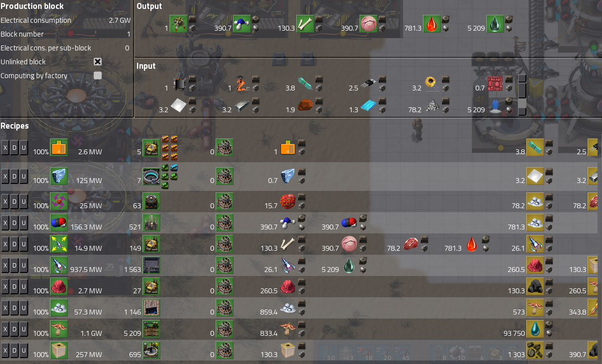Screen dimensions: 602x364
Task: Click the black container item in Input panel
Action: pyautogui.click(x=180, y=84)
